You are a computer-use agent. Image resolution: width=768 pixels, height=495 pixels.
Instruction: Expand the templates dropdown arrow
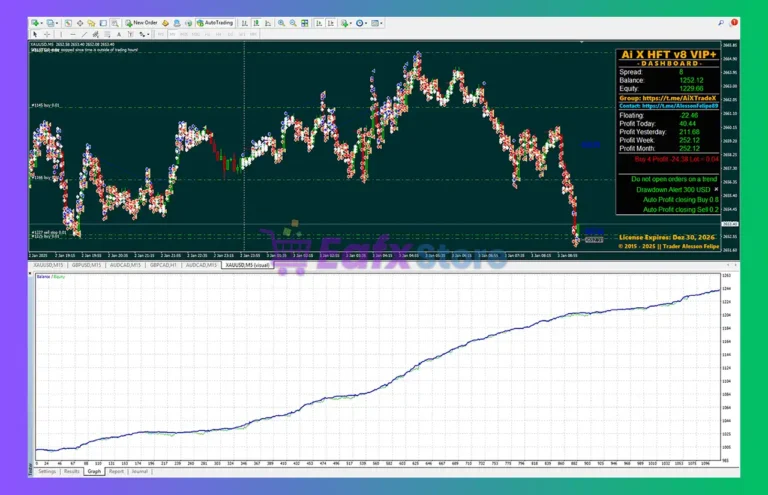point(382,23)
